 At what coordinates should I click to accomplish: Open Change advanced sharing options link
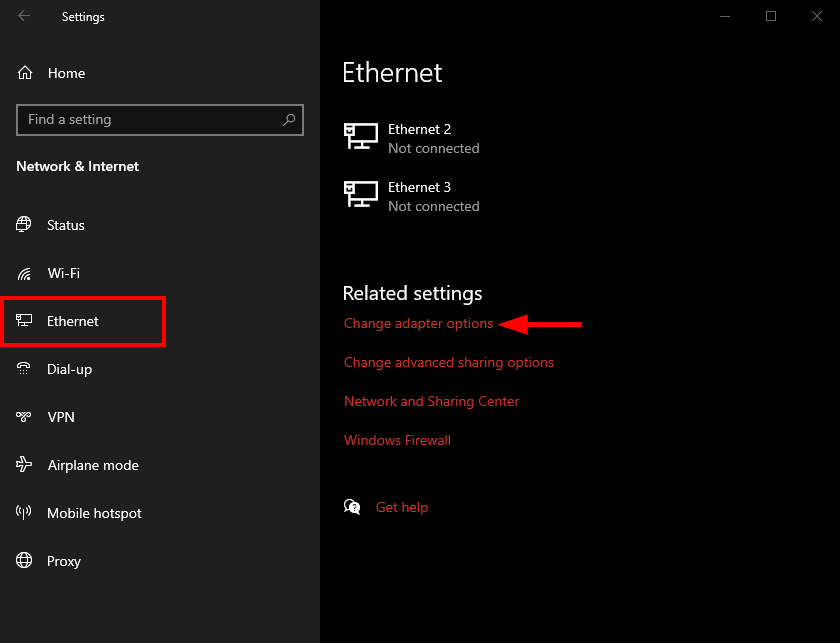pyautogui.click(x=448, y=363)
